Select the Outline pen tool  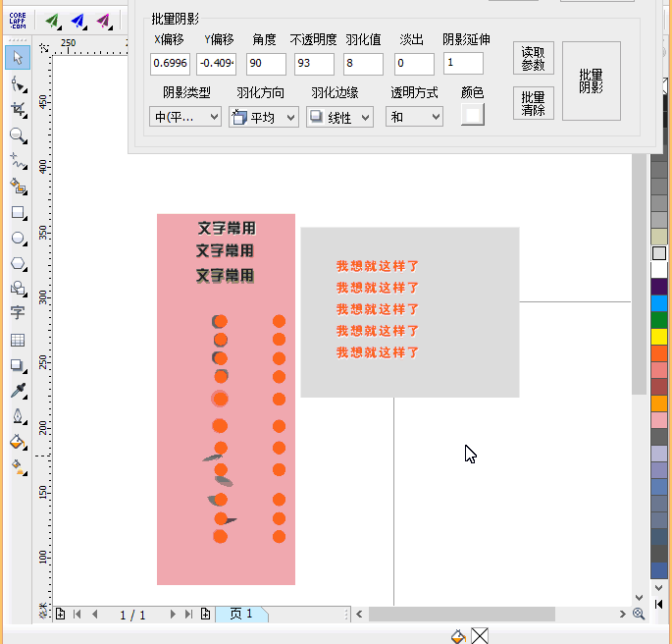click(x=18, y=416)
